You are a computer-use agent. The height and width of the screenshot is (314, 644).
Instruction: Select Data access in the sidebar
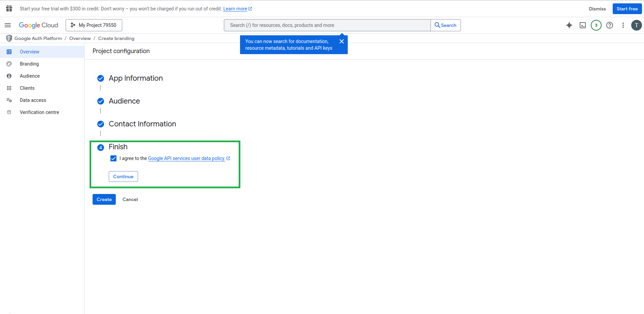coord(33,100)
